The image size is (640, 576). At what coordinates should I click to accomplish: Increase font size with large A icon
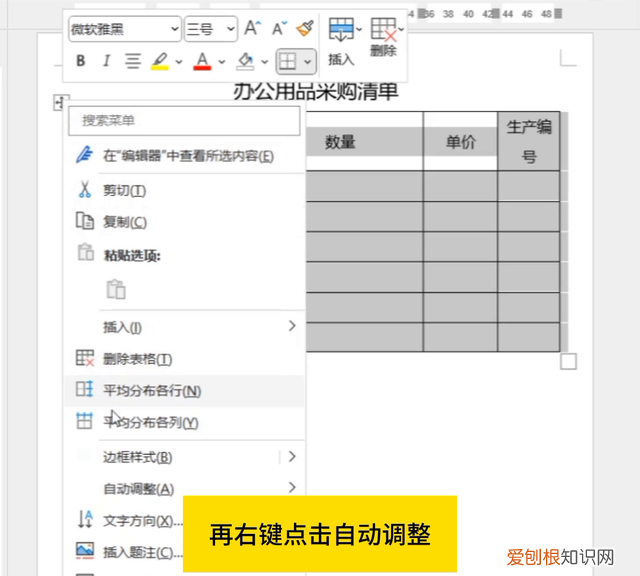[253, 28]
